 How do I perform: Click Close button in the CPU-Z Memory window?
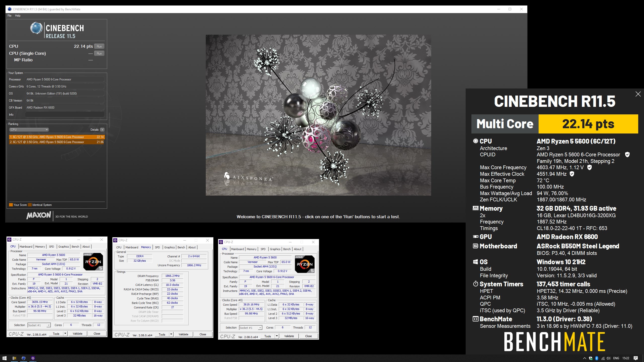tap(203, 334)
